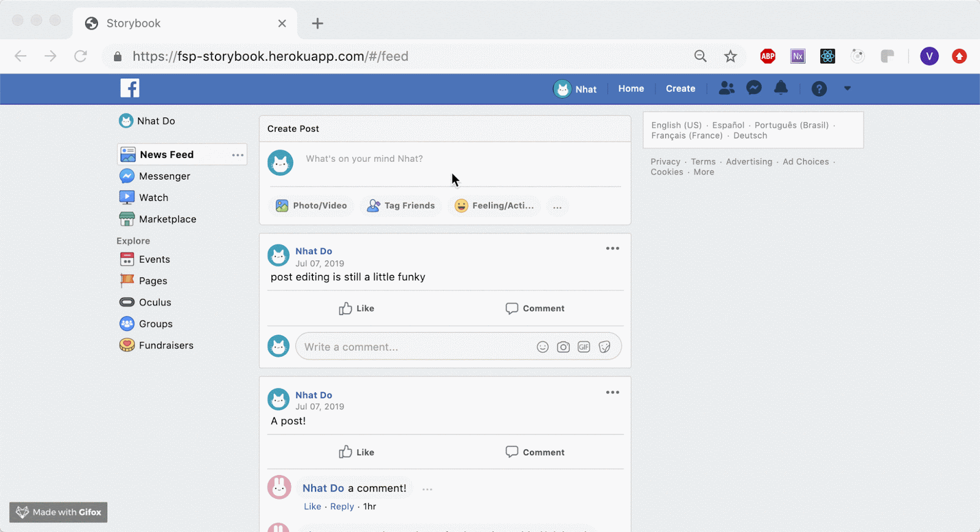This screenshot has width=980, height=532.
Task: Open browser zoom magnifier icon
Action: [x=700, y=56]
